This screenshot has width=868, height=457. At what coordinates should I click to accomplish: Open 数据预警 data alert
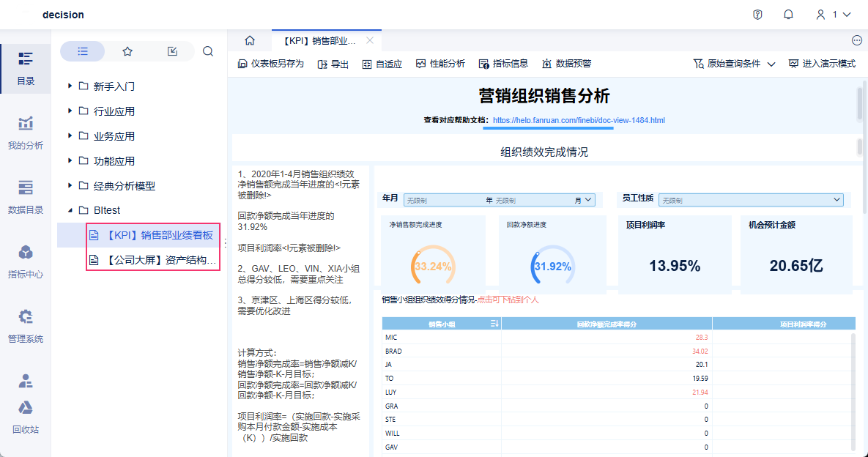(566, 64)
